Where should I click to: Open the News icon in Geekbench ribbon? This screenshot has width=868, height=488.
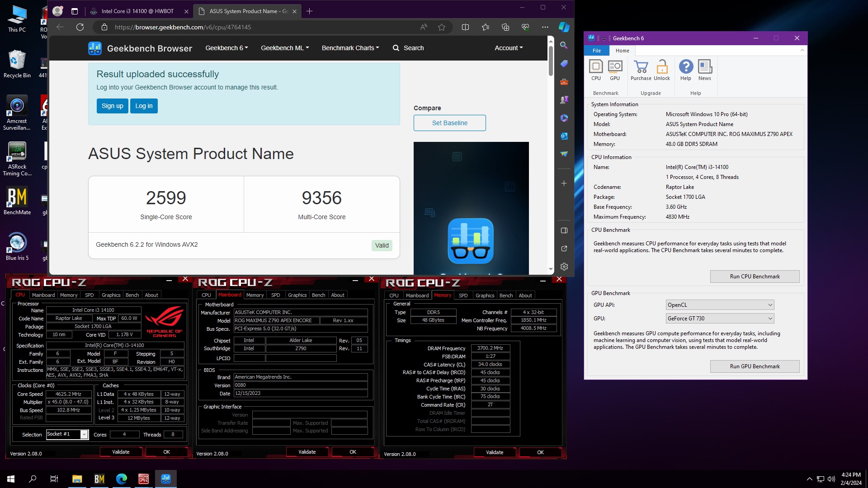[705, 70]
